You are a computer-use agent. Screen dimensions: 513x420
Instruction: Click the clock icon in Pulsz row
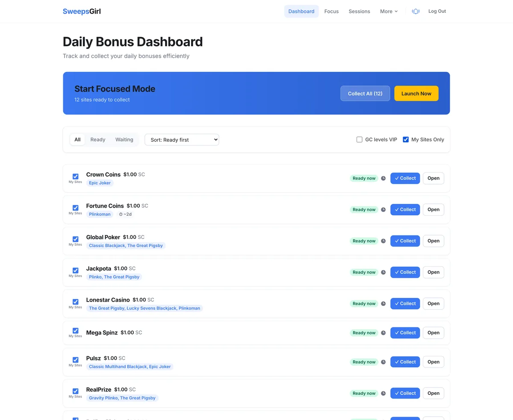click(383, 362)
